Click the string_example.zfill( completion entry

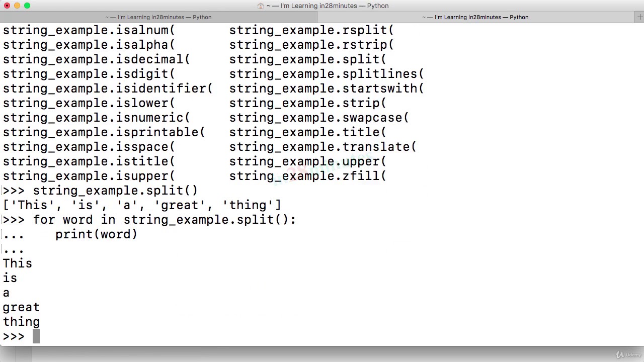point(307,176)
